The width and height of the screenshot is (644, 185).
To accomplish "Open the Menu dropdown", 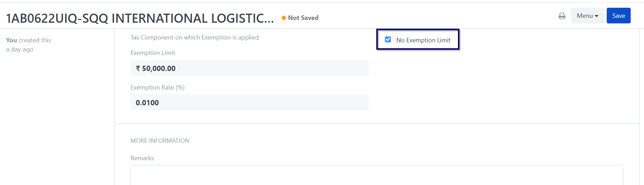I will coord(587,16).
